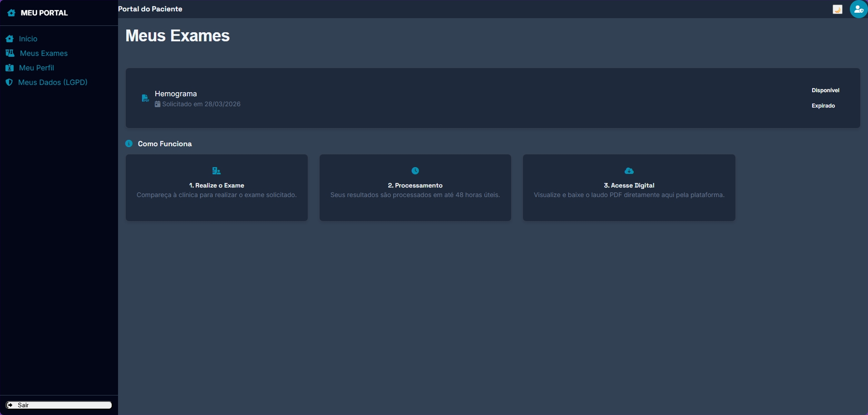Click the MEU PORTAL home logo icon
This screenshot has width=868, height=415.
point(11,13)
